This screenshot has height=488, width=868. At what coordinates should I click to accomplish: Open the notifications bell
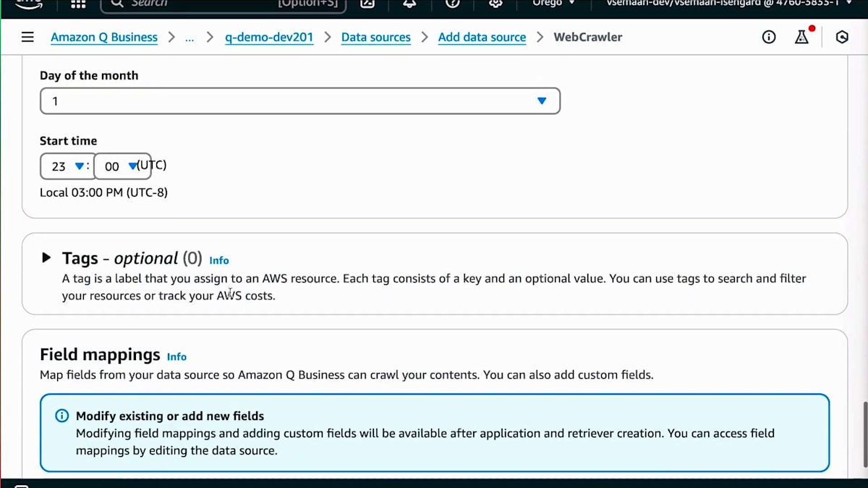click(x=409, y=4)
